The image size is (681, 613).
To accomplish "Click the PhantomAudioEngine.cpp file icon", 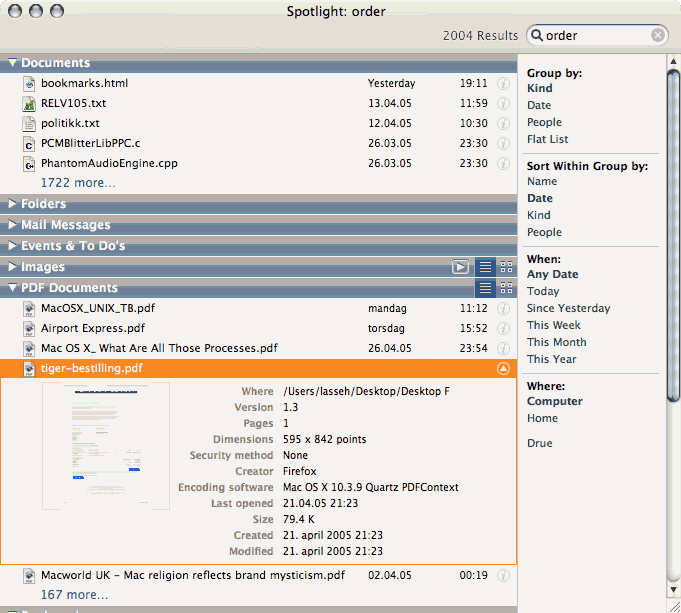I will click(x=29, y=164).
